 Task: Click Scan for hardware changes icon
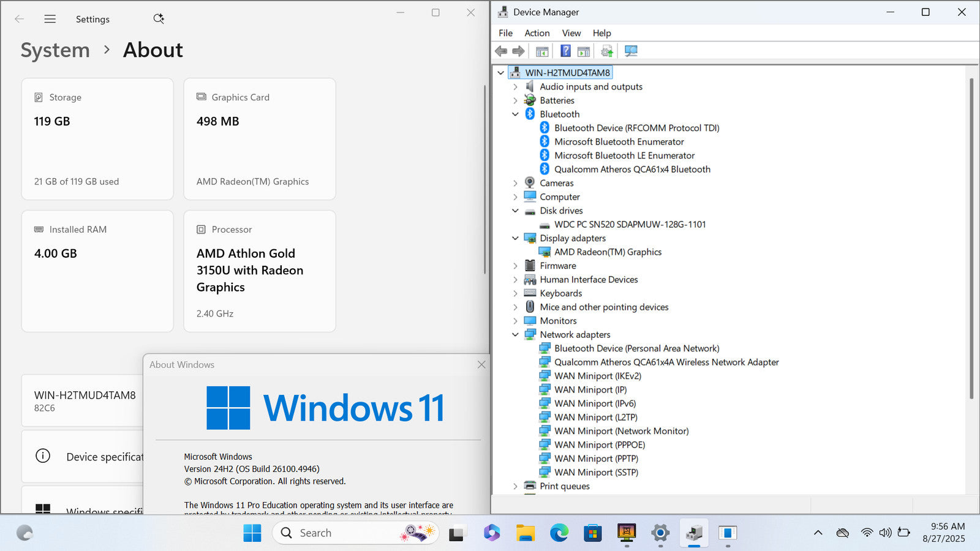tap(631, 51)
